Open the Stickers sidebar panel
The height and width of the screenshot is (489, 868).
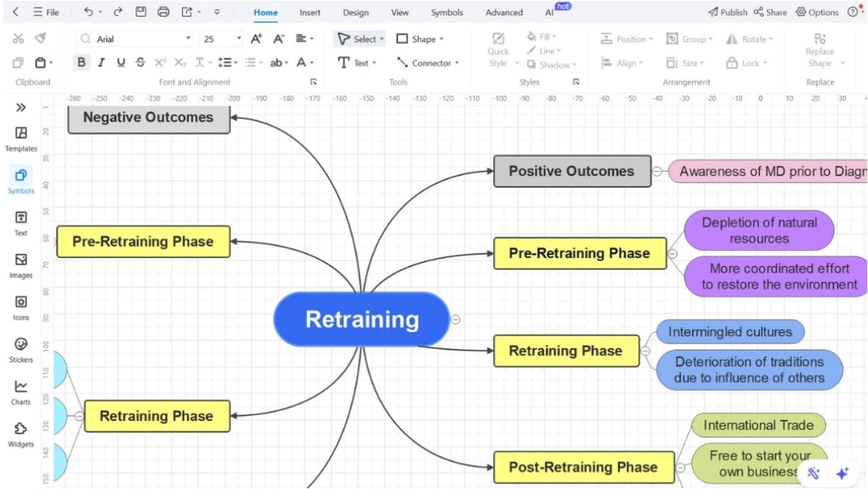21,350
